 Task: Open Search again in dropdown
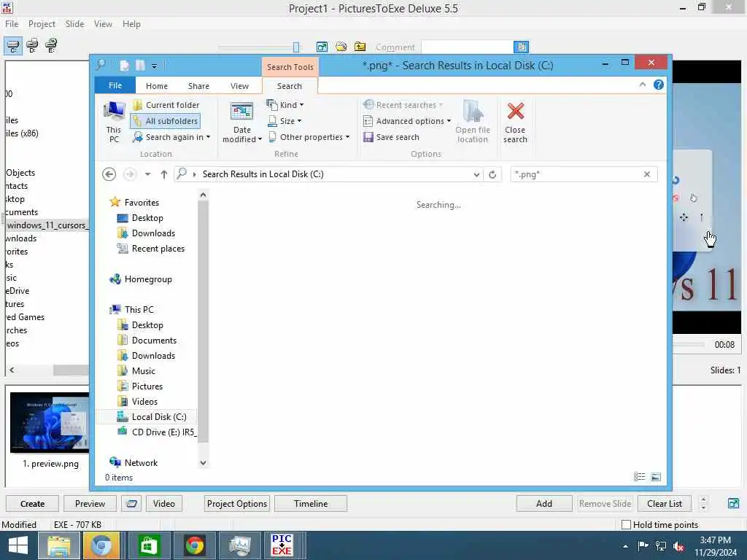(x=171, y=137)
